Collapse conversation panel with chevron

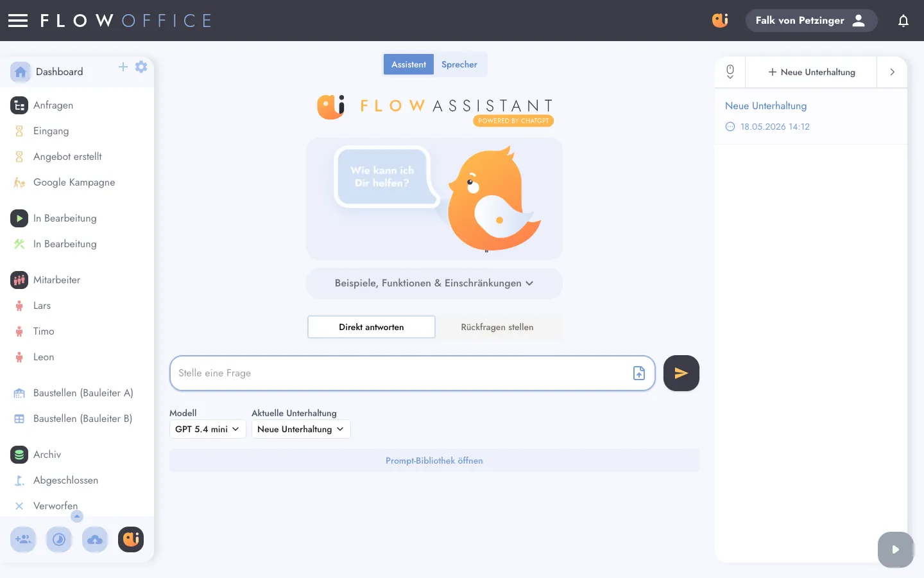coord(892,72)
